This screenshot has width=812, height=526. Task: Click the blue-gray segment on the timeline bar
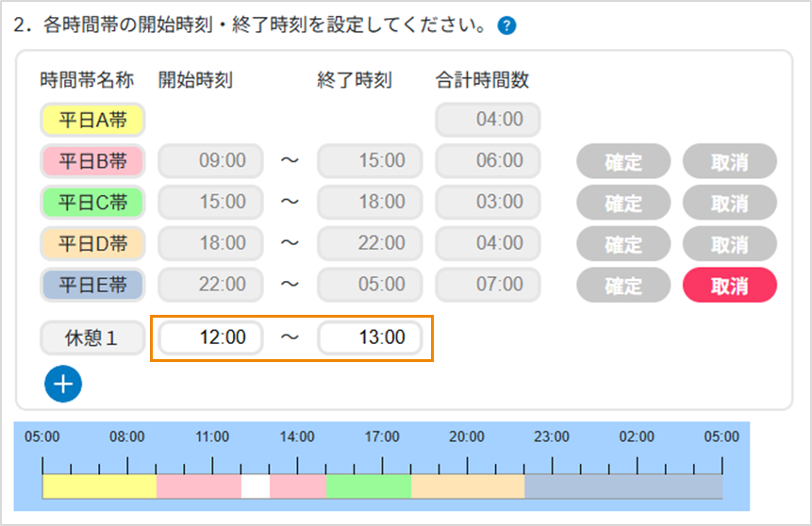[623, 486]
